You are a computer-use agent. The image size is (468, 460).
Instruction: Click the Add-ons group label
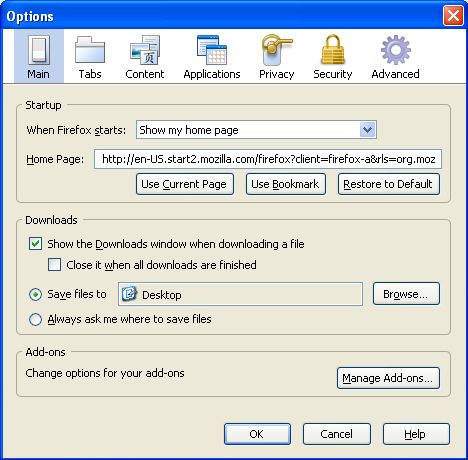(x=45, y=352)
